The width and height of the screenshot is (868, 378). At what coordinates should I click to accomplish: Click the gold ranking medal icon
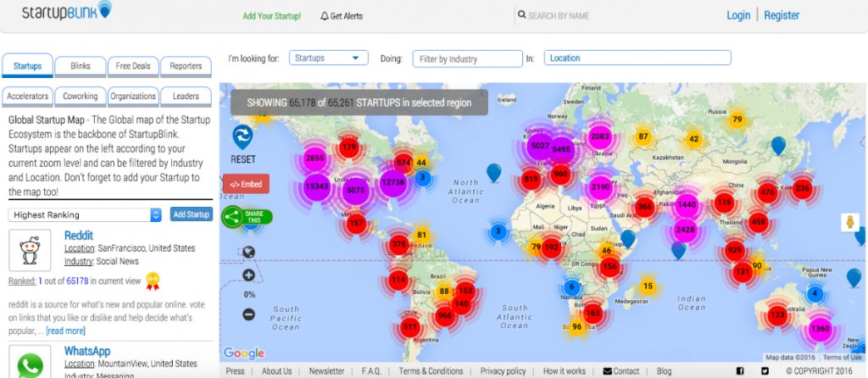[153, 281]
